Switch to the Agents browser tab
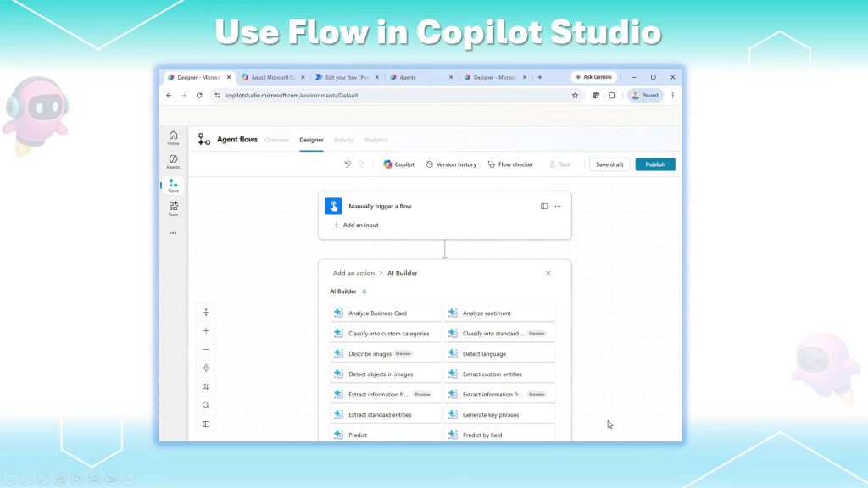Screen dimensions: 868x488 [x=421, y=77]
